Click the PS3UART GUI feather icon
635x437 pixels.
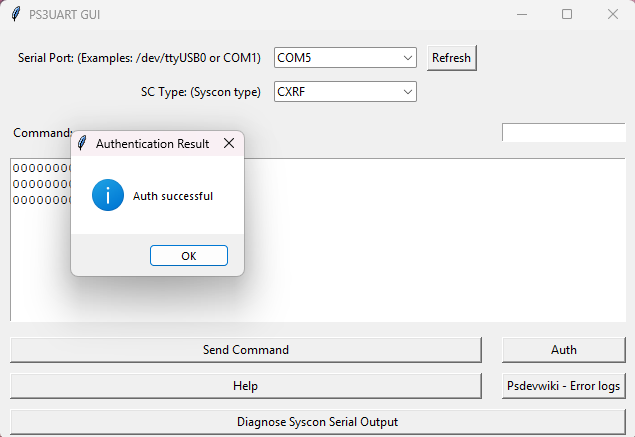[x=15, y=15]
